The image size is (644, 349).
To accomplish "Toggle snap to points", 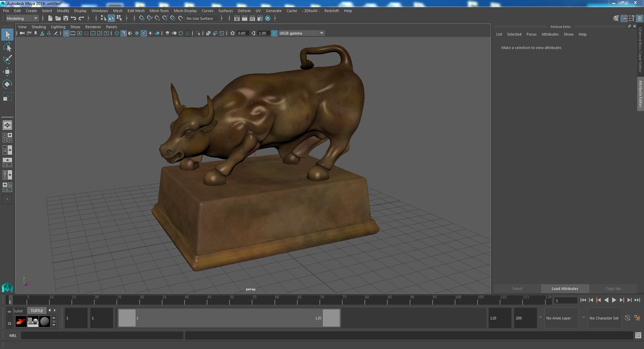I will point(157,18).
